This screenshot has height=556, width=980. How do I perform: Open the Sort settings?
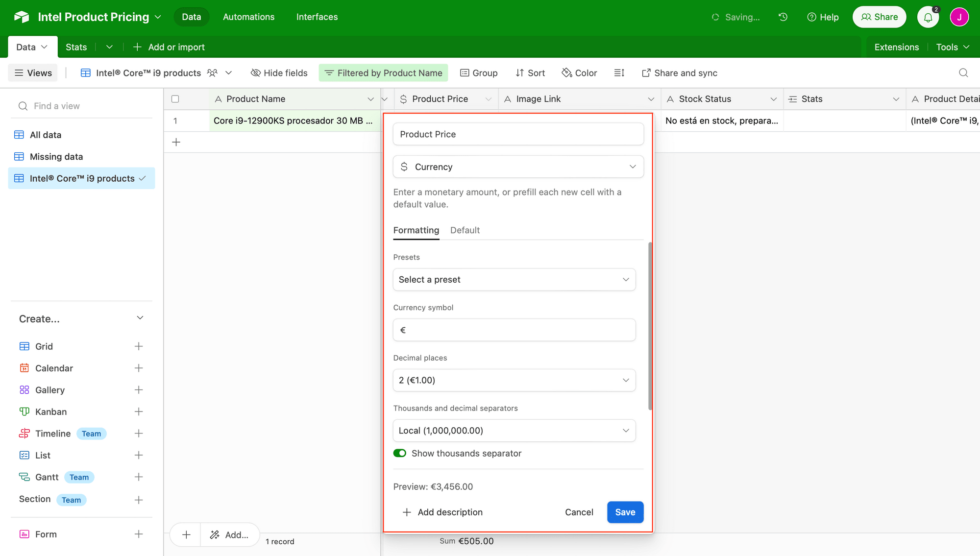pos(530,73)
